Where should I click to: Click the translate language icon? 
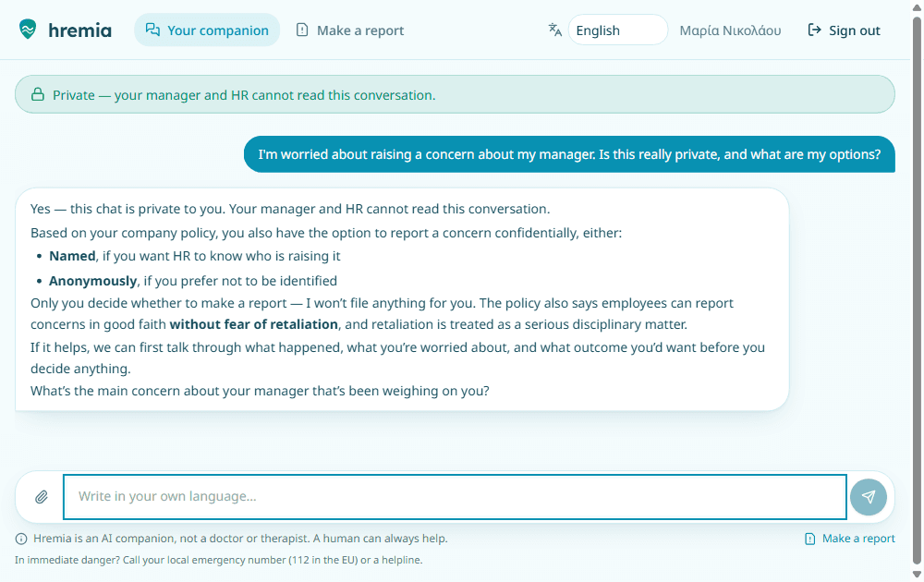(x=554, y=30)
